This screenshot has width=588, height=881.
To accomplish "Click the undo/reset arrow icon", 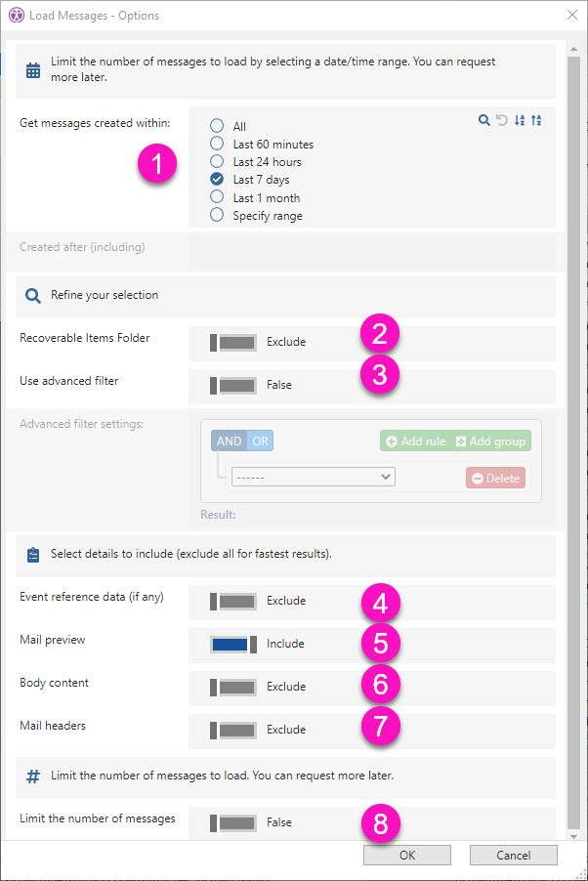I will (501, 120).
